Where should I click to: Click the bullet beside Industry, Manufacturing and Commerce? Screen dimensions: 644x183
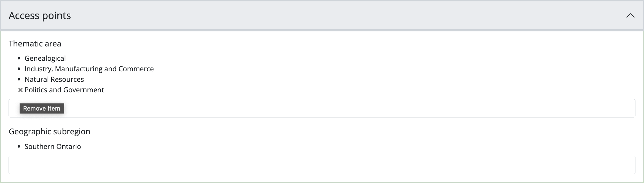click(x=19, y=69)
